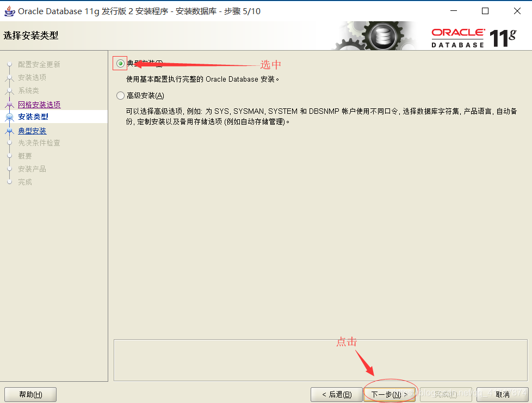This screenshot has width=532, height=403.
Task: Click the 高级安装 description paragraph
Action: [321, 116]
